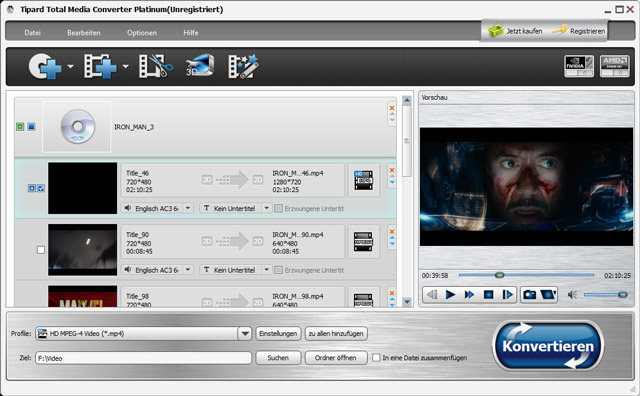Click the Add Video file icon

pyautogui.click(x=100, y=66)
